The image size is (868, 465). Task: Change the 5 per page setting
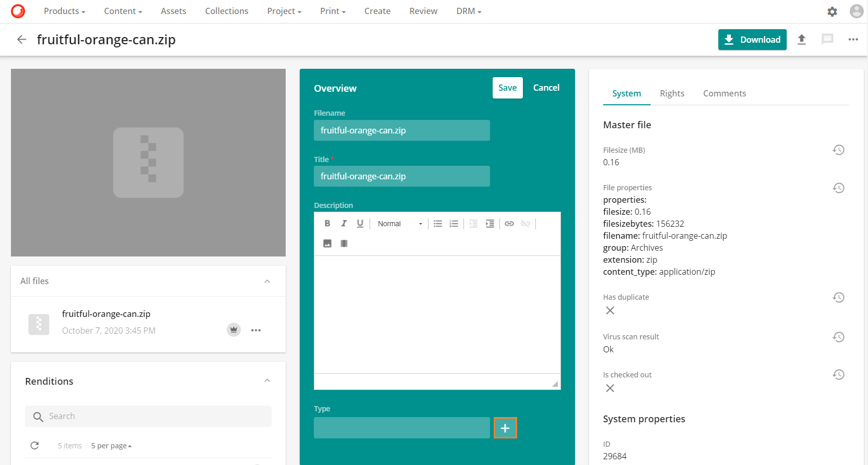(111, 446)
